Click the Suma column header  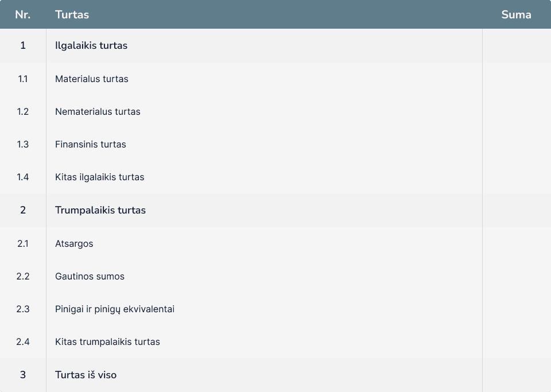(x=517, y=14)
